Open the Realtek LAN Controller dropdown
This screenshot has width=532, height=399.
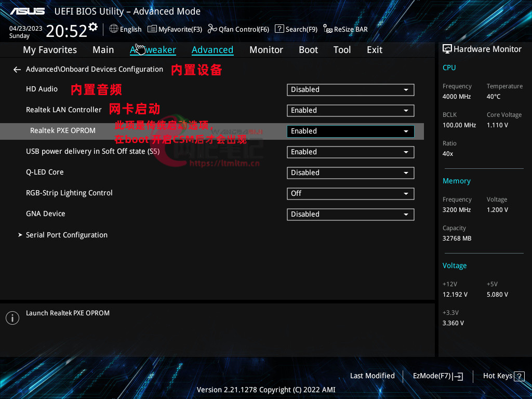point(351,111)
